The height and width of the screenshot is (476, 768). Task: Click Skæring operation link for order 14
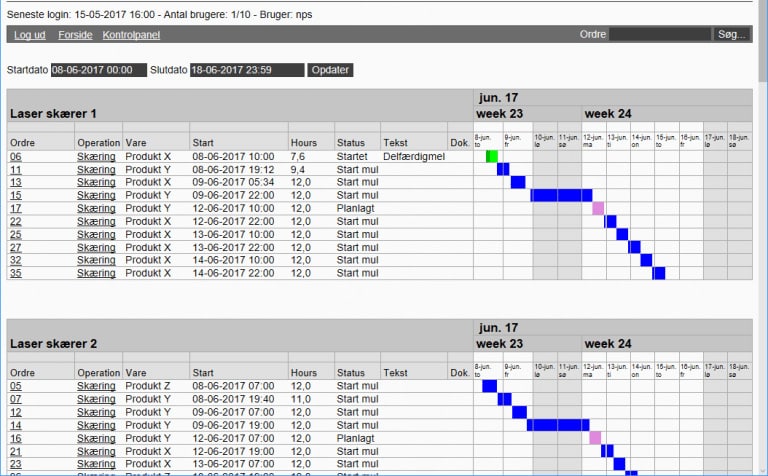tap(96, 425)
